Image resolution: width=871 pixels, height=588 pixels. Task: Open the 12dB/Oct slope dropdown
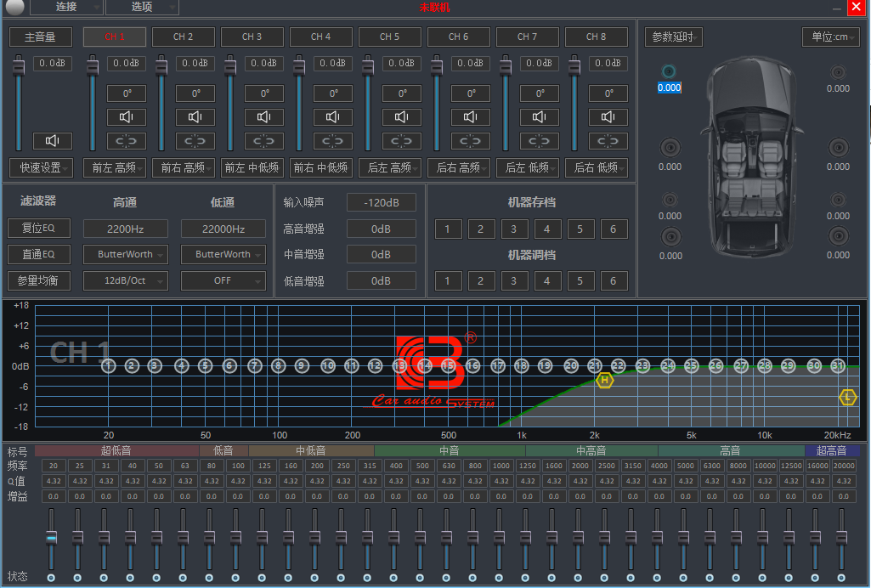[x=126, y=281]
